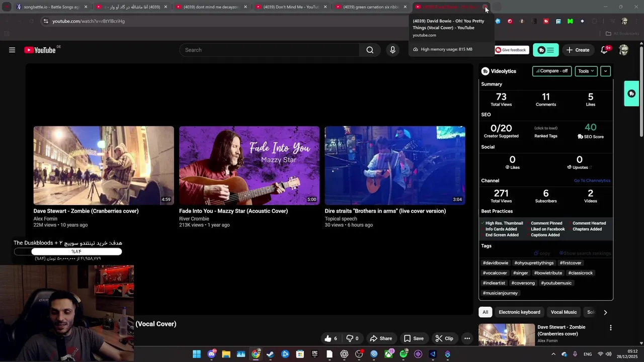Open options for Dave Stewart Zombie suggestion

click(x=611, y=328)
